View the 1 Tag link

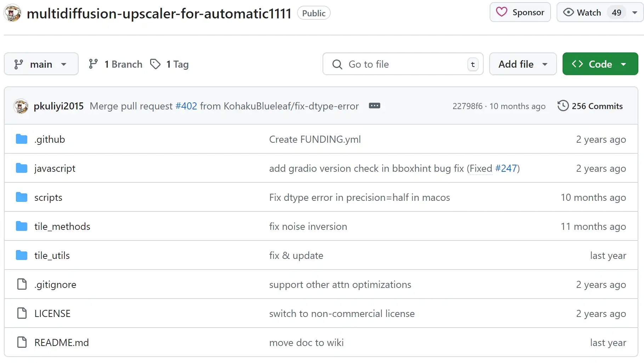pyautogui.click(x=169, y=64)
